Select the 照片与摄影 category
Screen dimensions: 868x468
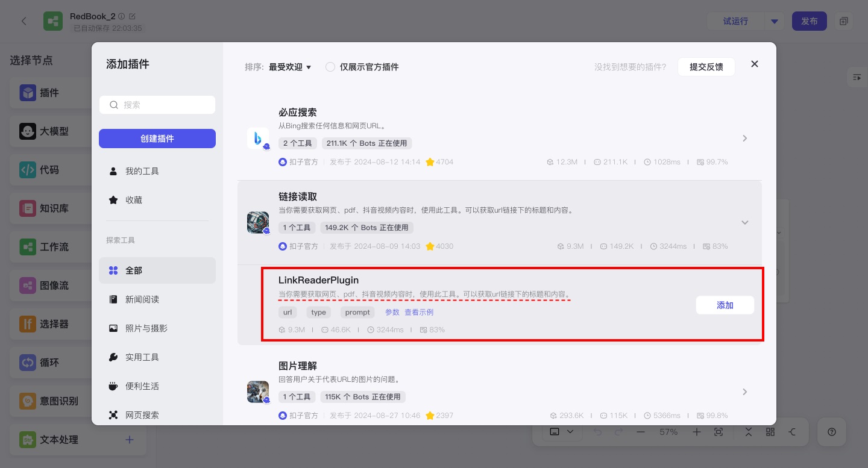[x=157, y=328]
